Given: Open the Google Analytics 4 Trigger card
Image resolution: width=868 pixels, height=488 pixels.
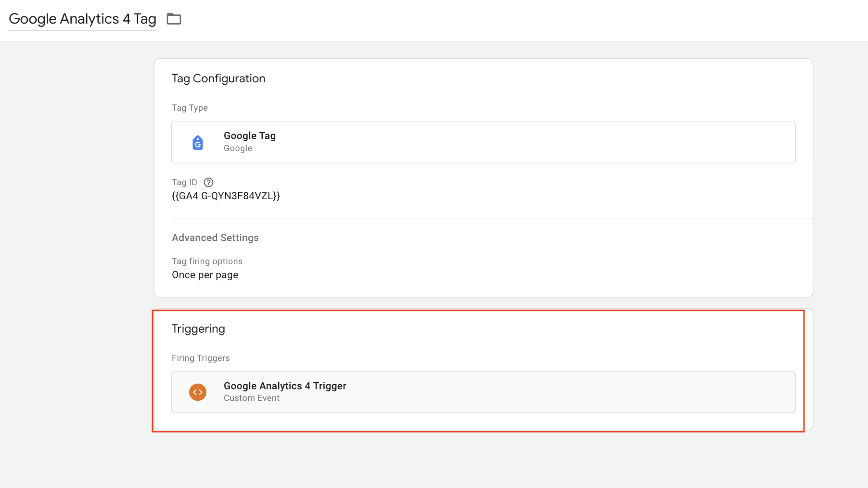Looking at the screenshot, I should [483, 392].
